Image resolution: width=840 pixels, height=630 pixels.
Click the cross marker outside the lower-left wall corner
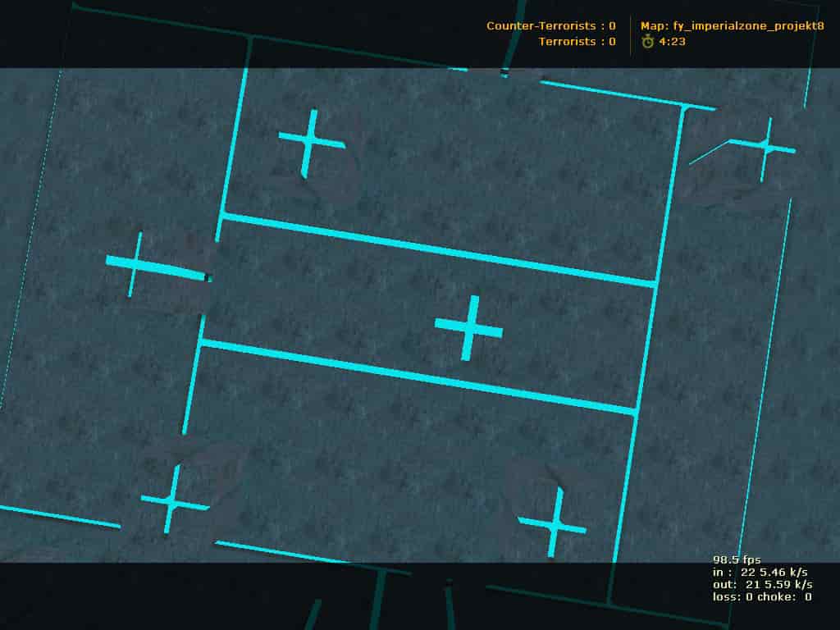click(x=174, y=500)
